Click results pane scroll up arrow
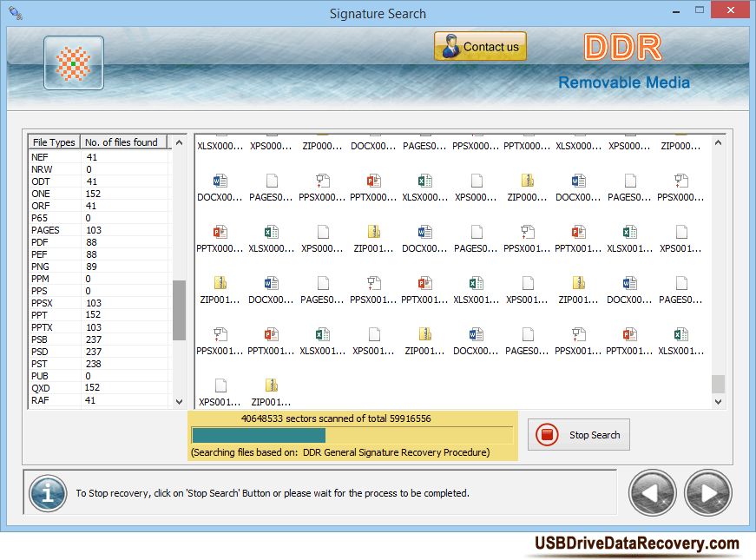 click(x=718, y=142)
